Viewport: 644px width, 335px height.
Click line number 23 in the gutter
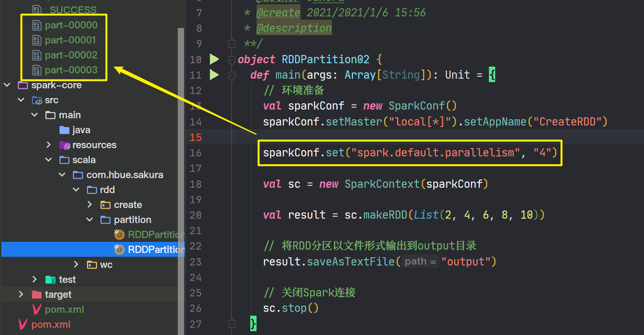click(195, 262)
